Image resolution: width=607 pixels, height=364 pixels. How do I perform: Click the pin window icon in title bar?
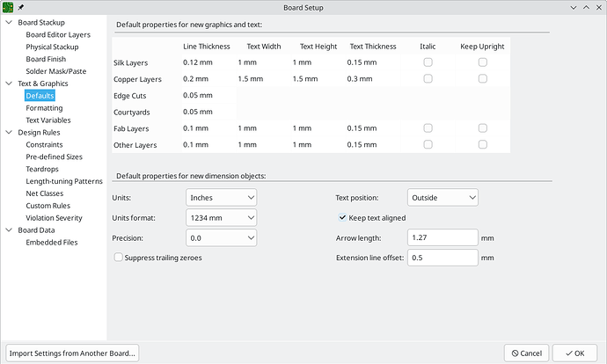pyautogui.click(x=21, y=7)
